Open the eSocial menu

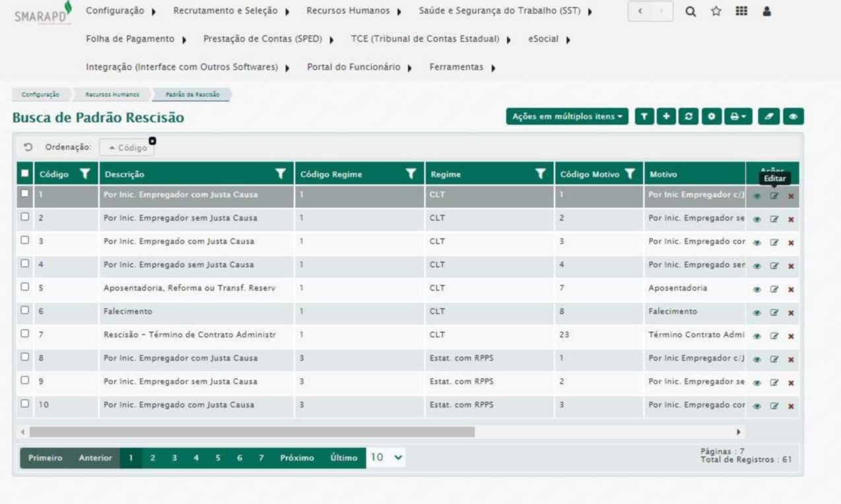click(548, 39)
